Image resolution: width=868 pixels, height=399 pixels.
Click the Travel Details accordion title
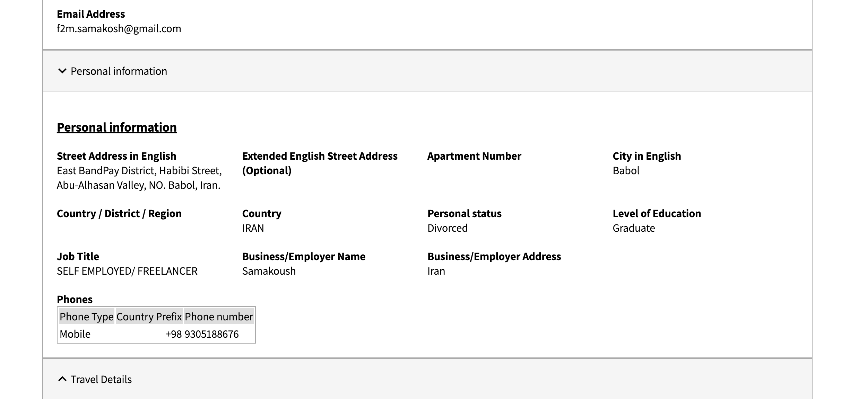[x=101, y=380]
